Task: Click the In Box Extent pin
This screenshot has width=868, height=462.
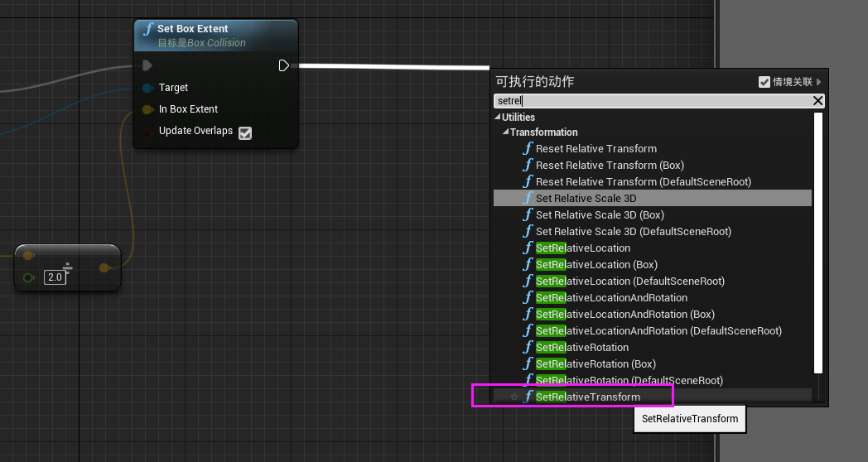Action: (x=147, y=109)
